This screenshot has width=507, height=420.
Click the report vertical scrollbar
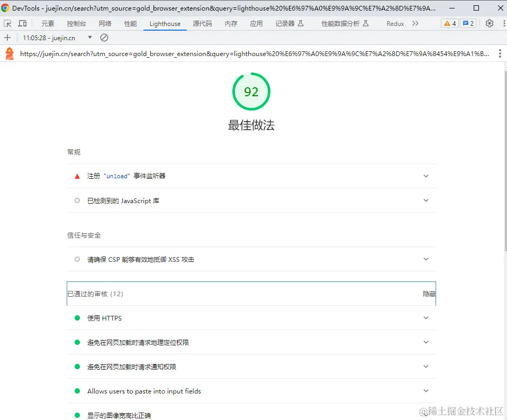(505, 160)
